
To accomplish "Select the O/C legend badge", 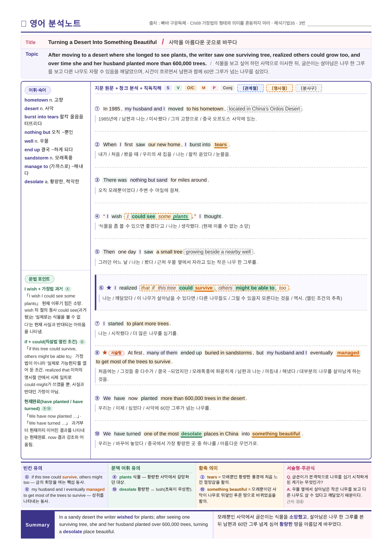I will (191, 88).
